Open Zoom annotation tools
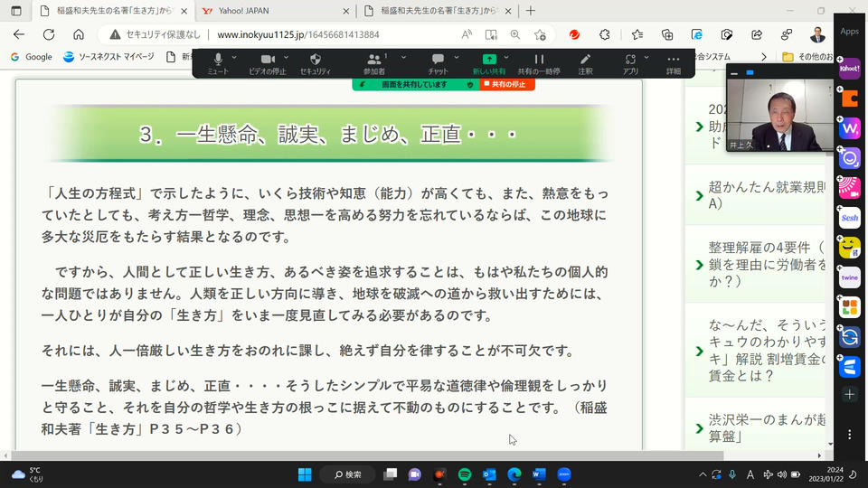This screenshot has width=868, height=488. point(585,64)
